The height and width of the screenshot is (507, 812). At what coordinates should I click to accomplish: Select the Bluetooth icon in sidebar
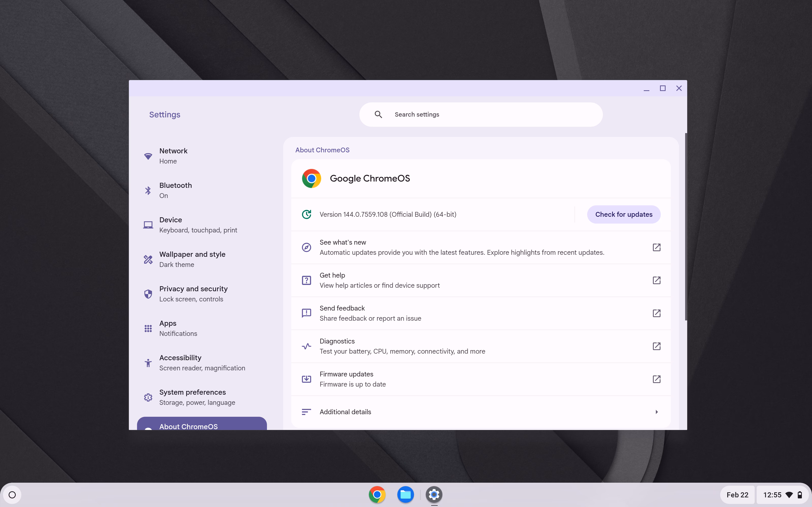(148, 190)
